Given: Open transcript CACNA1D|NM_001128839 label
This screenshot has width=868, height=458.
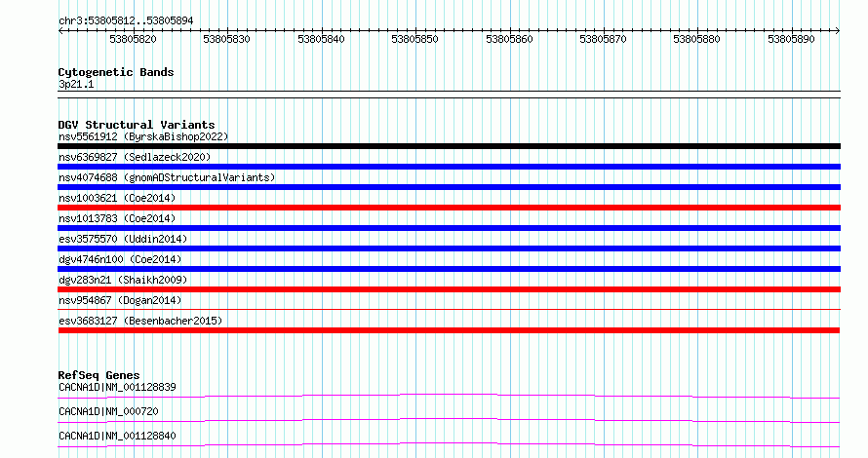Looking at the screenshot, I should (117, 387).
